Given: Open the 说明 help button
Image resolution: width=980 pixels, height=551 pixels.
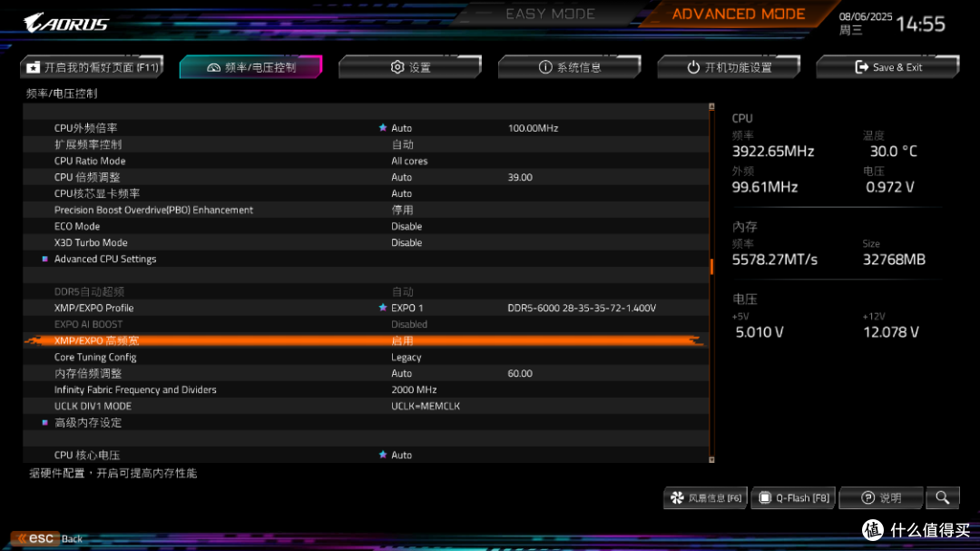Looking at the screenshot, I should (x=881, y=497).
